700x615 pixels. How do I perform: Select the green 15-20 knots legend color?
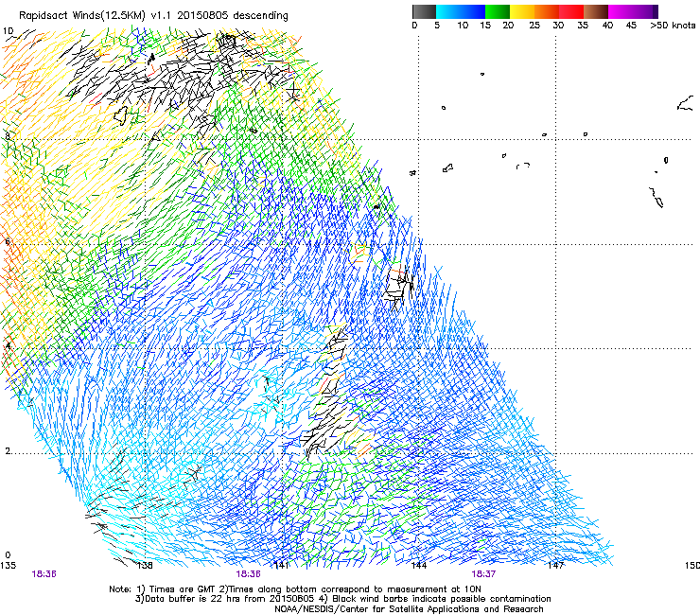(x=498, y=11)
